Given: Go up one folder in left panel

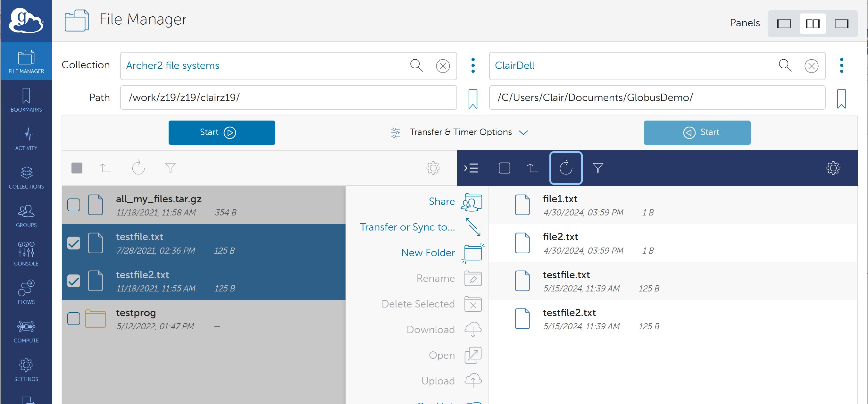Looking at the screenshot, I should click(x=105, y=168).
